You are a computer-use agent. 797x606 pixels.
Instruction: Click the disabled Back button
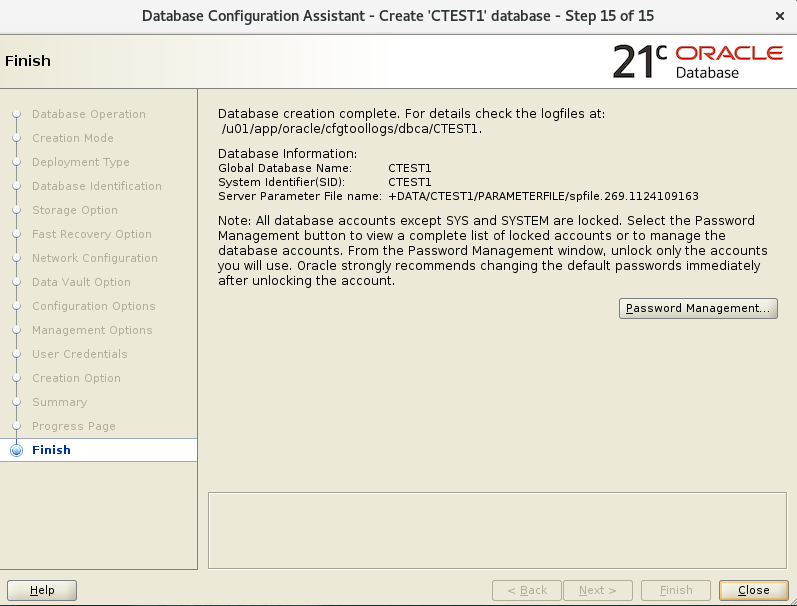tap(527, 590)
